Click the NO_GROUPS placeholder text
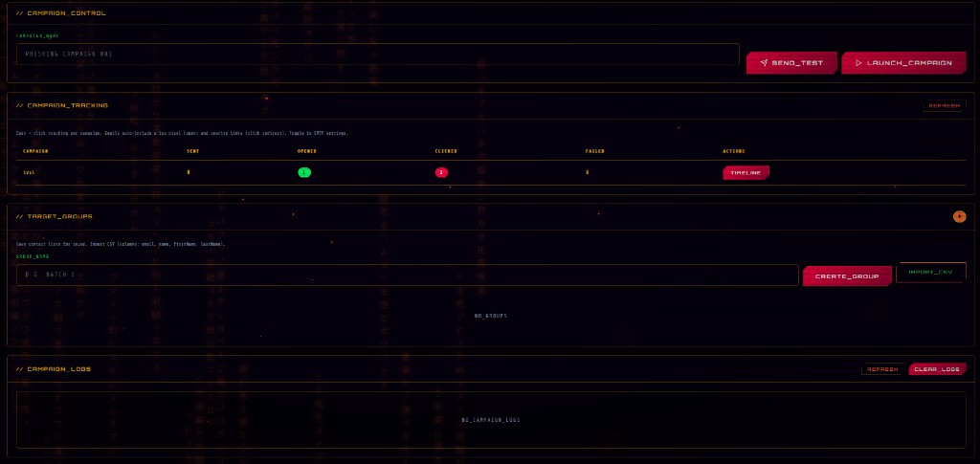Viewport: 980px width, 464px height. pos(491,316)
